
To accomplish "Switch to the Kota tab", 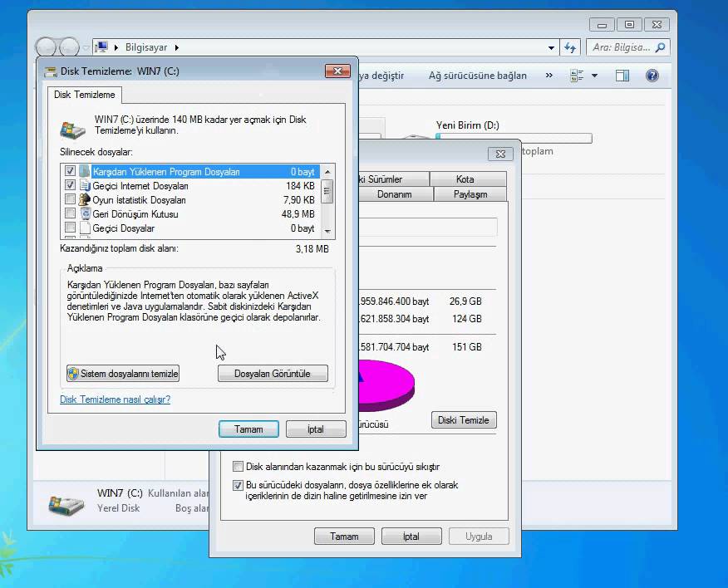I will 465,179.
